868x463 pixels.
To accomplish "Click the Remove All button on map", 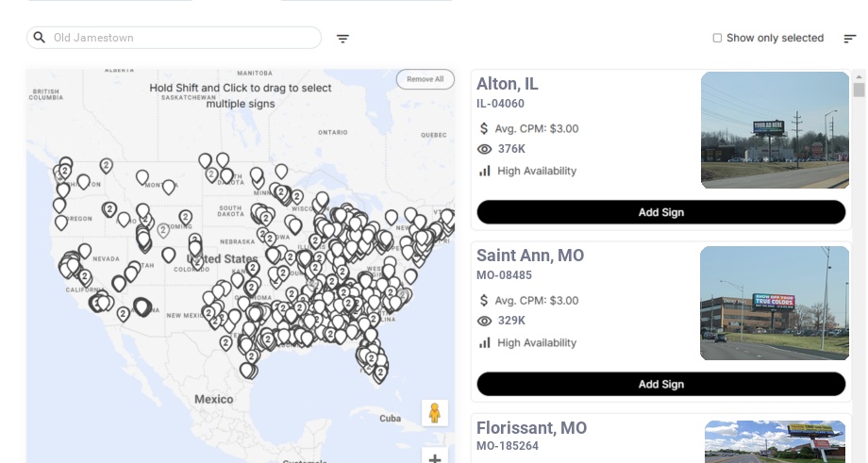I will [x=425, y=79].
